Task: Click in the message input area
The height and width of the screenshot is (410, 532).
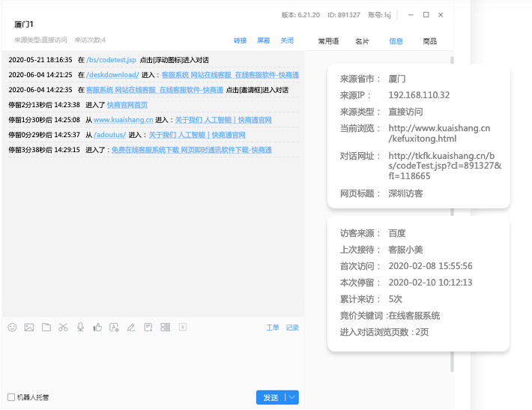Action: pos(150,360)
